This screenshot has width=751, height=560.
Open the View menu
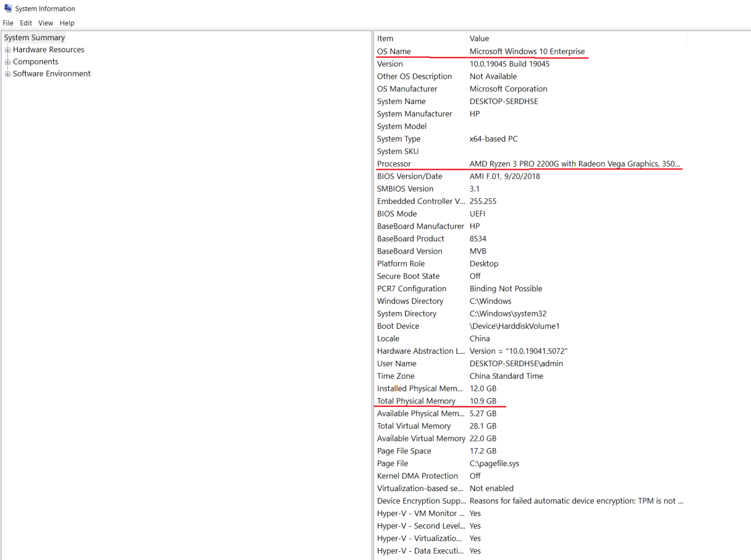tap(45, 23)
